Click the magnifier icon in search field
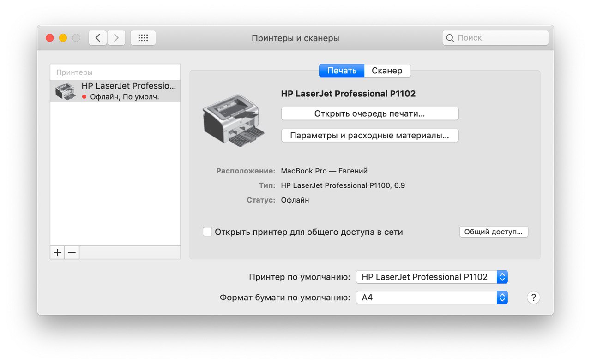 point(450,38)
